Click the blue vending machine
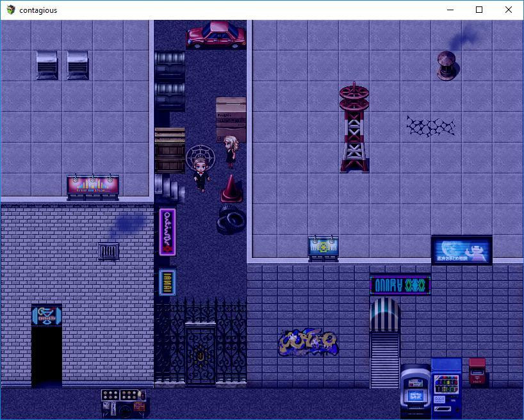Screen dimensions: 524x420 click(x=446, y=388)
